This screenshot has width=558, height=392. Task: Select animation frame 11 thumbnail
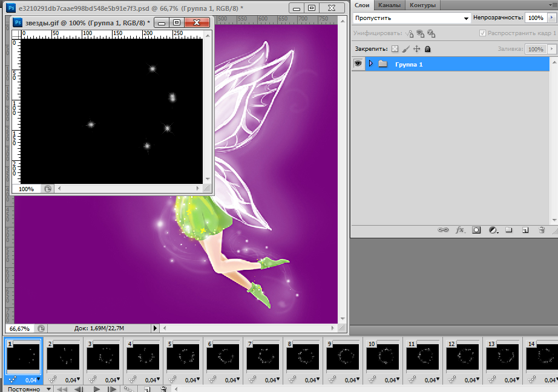pyautogui.click(x=423, y=357)
